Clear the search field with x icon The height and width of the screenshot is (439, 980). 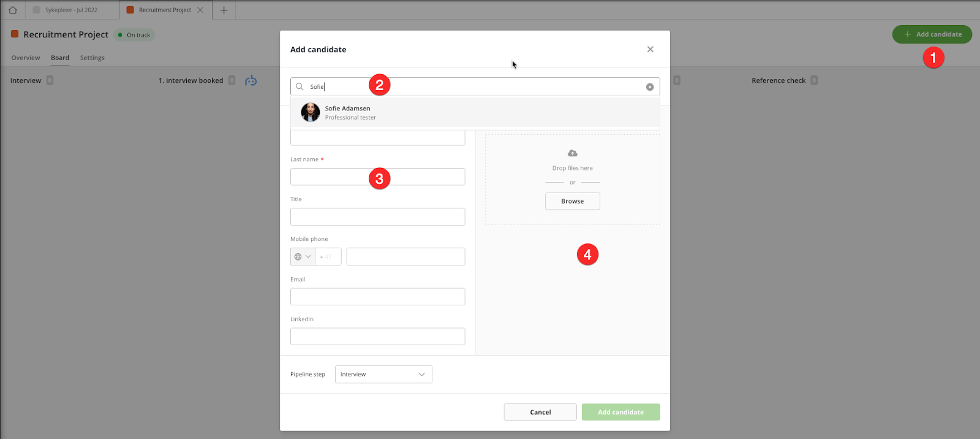[x=650, y=87]
